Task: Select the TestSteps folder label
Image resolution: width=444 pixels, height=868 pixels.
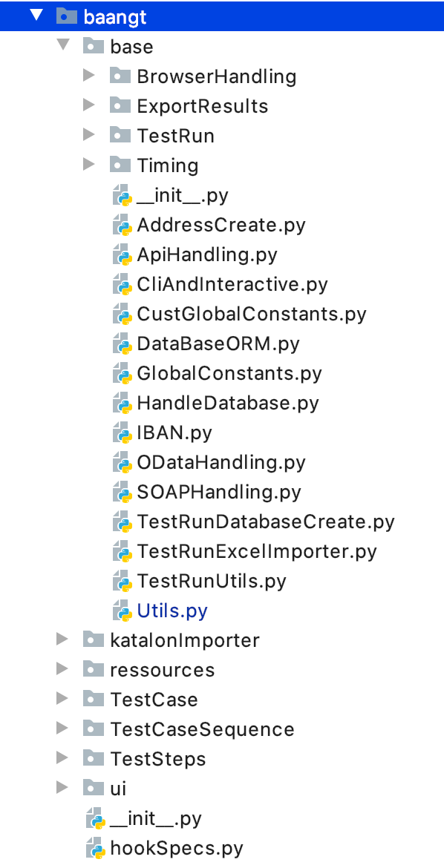Action: [158, 759]
